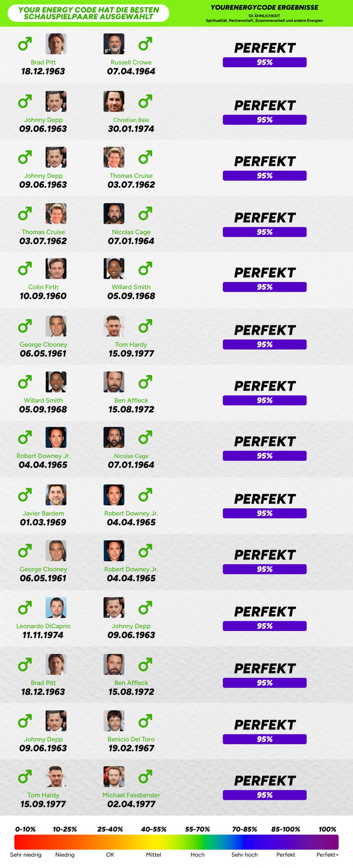Open the photo above the Michael Fassbender label
The width and height of the screenshot is (353, 868).
(114, 777)
